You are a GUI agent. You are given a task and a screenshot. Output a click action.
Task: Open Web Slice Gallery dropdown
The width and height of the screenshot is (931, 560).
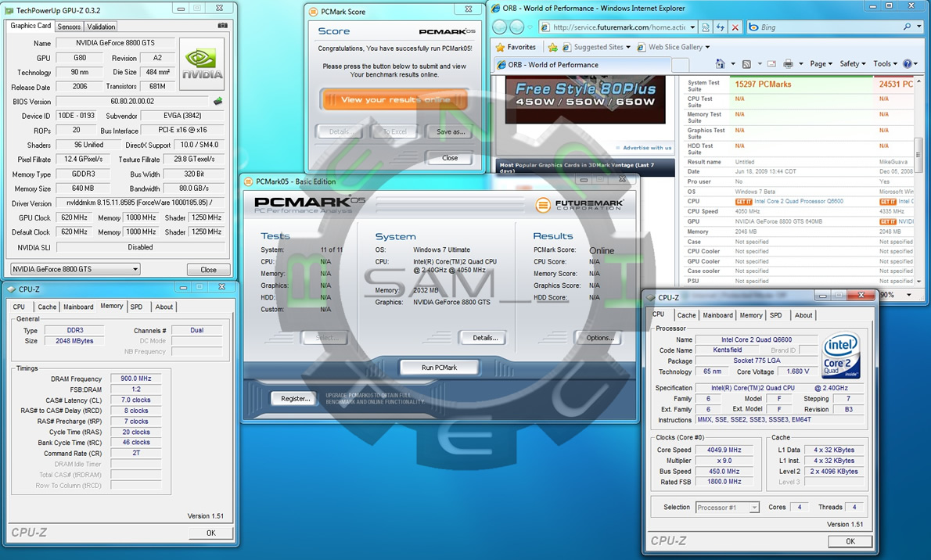coord(707,47)
